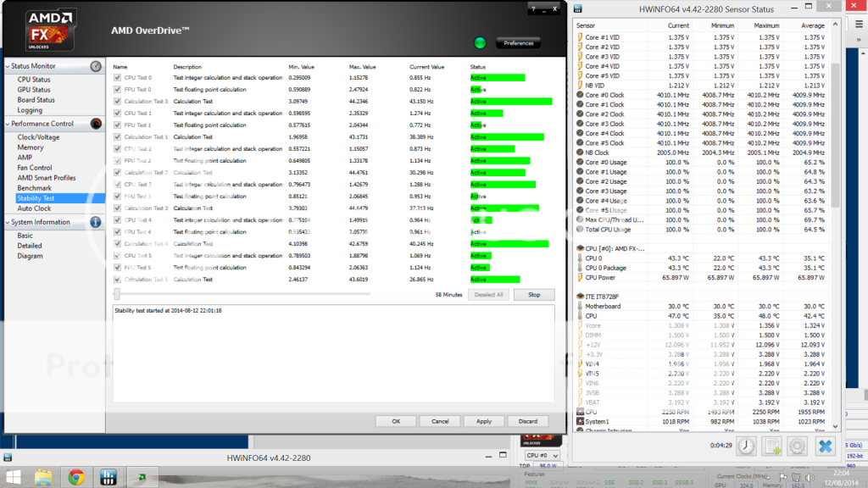The height and width of the screenshot is (488, 868).
Task: Click the HWiNFO sensor list scrollbar
Action: (x=835, y=136)
